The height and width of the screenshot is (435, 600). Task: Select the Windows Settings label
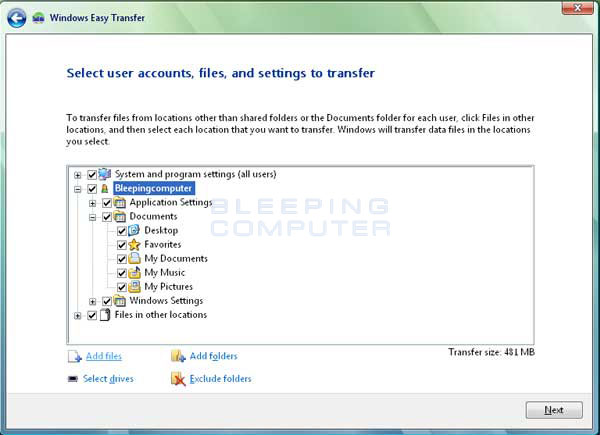[166, 301]
